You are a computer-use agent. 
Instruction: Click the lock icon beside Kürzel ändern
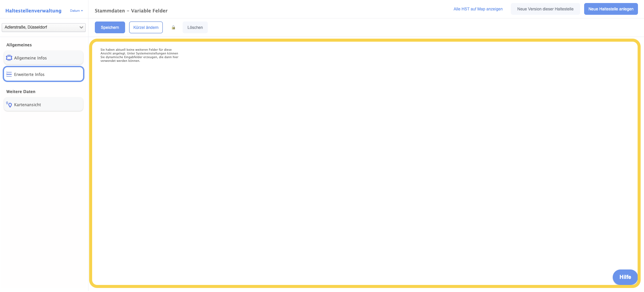[x=174, y=28]
